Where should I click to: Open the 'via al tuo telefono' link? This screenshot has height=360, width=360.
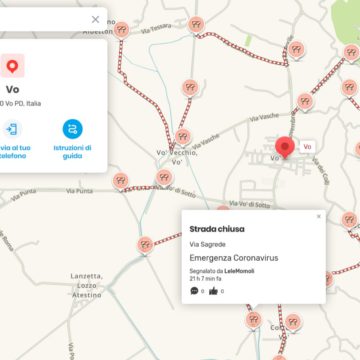15,152
